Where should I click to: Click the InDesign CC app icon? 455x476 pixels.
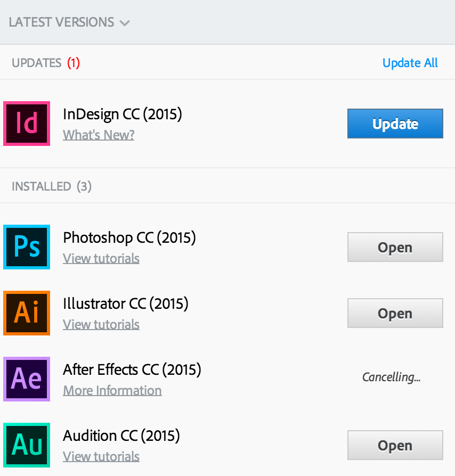pyautogui.click(x=27, y=124)
